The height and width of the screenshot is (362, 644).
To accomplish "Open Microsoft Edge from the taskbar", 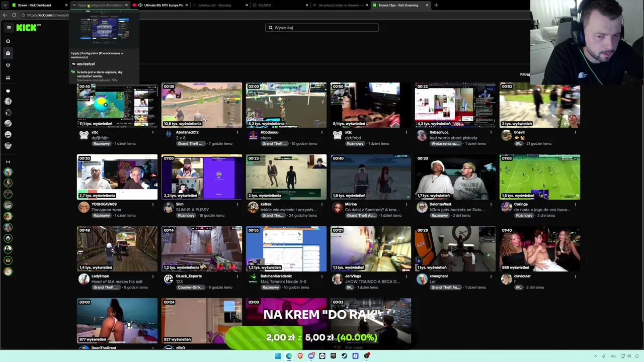I will click(x=289, y=356).
